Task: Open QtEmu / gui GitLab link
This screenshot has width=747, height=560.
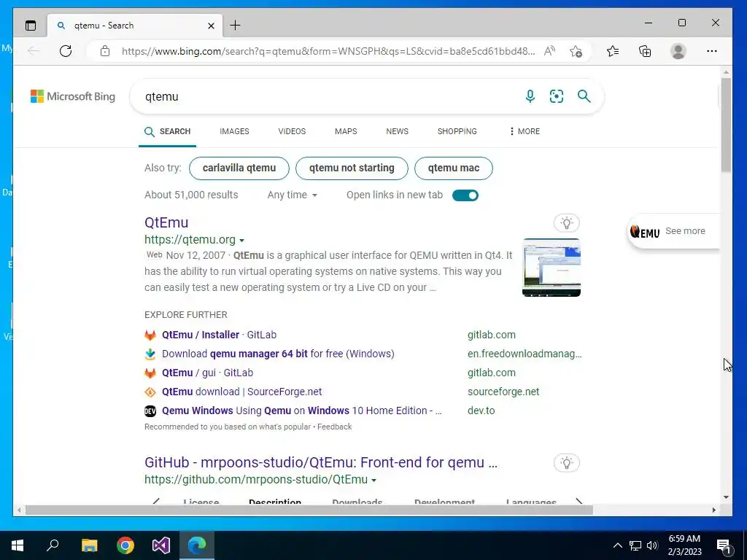Action: coord(207,373)
